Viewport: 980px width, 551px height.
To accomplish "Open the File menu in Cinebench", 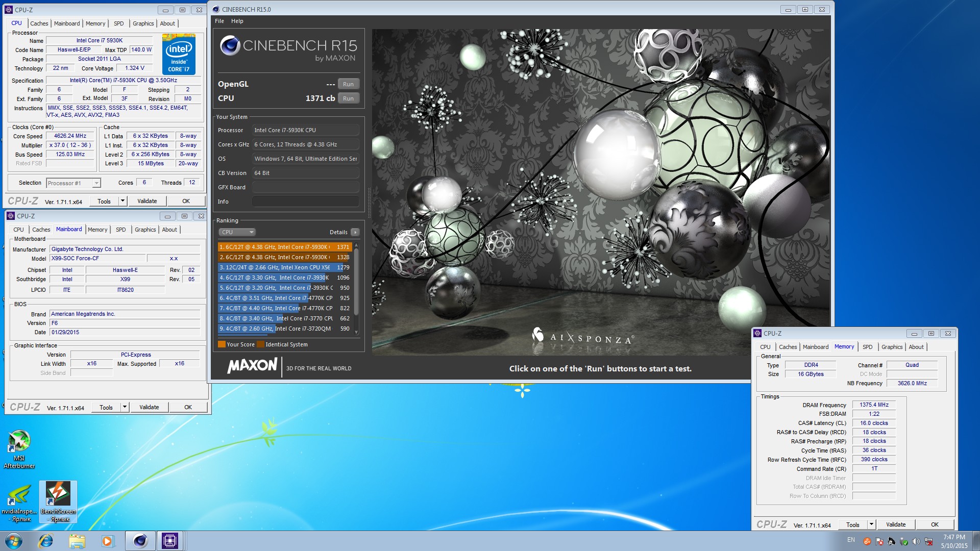I will (219, 21).
